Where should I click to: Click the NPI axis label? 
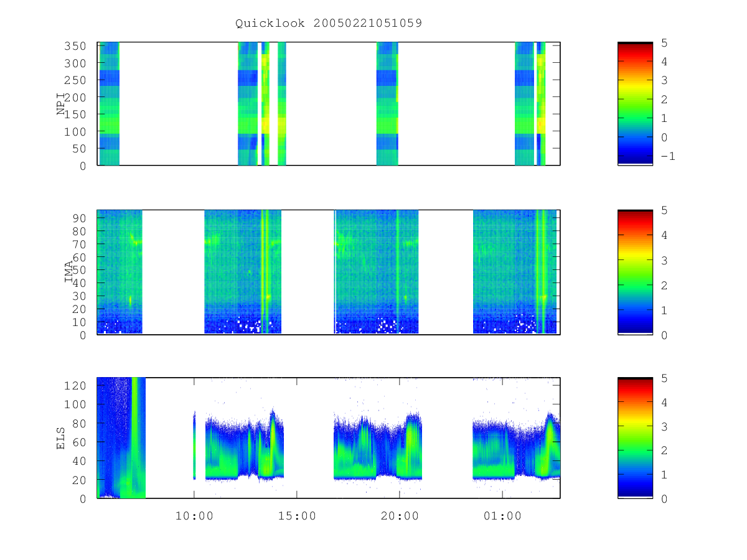61,103
